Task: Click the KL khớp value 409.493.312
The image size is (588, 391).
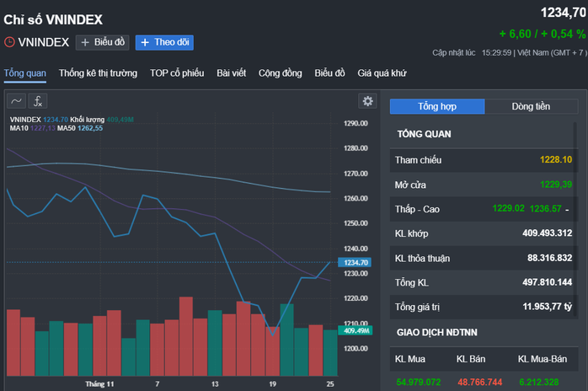Action: (547, 233)
